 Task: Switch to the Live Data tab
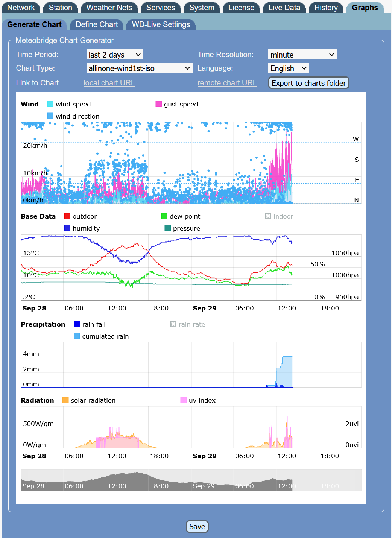coord(284,8)
